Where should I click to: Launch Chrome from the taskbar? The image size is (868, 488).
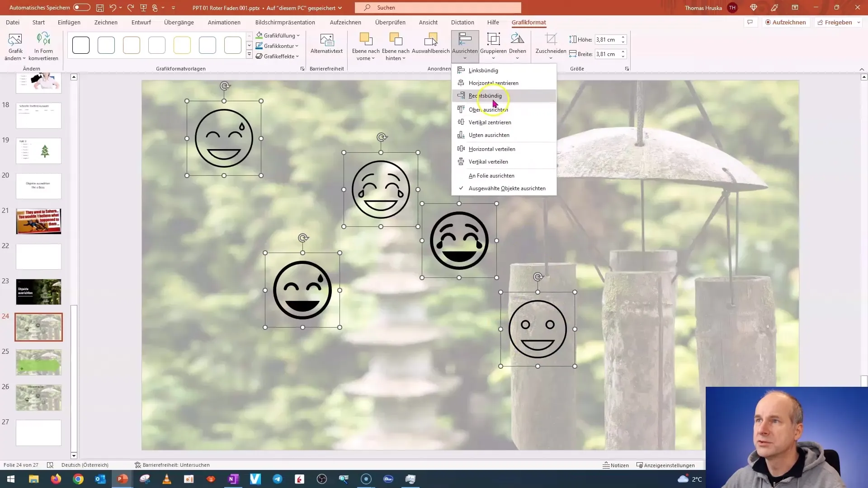(x=78, y=479)
